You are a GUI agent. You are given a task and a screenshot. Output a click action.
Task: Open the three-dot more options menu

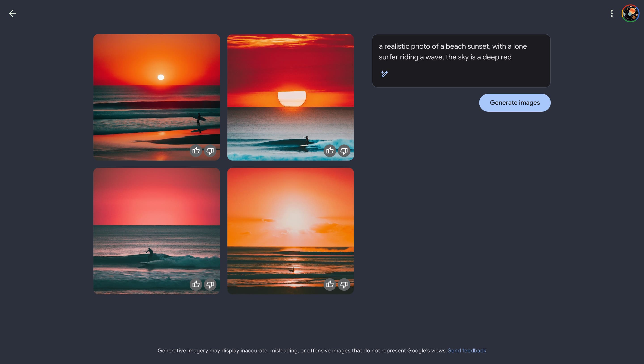tap(611, 13)
